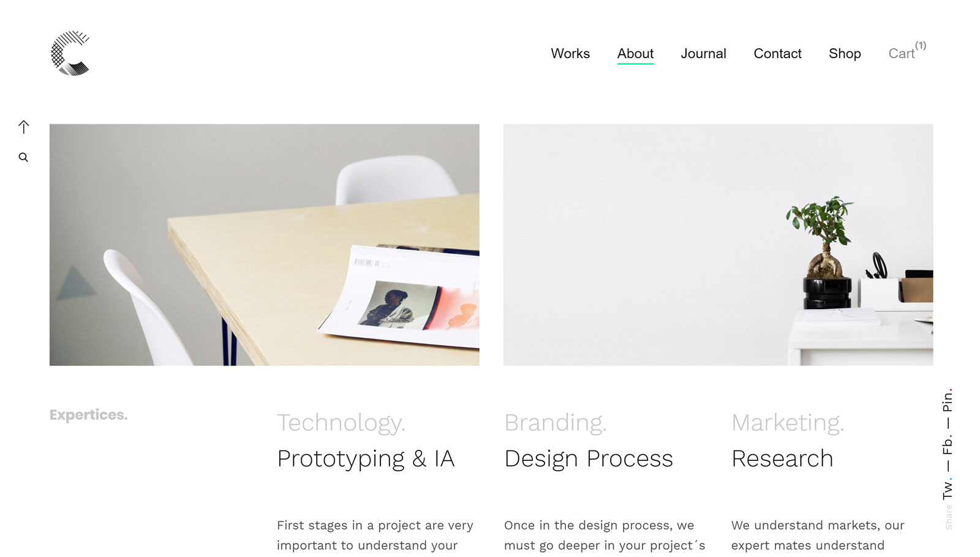Click the Technology. category label
The height and width of the screenshot is (557, 980).
pos(341,423)
